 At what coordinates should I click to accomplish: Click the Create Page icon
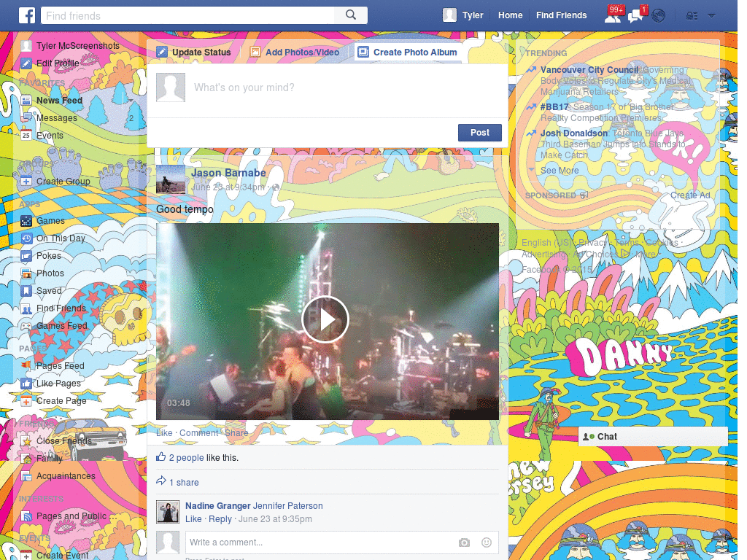point(26,401)
